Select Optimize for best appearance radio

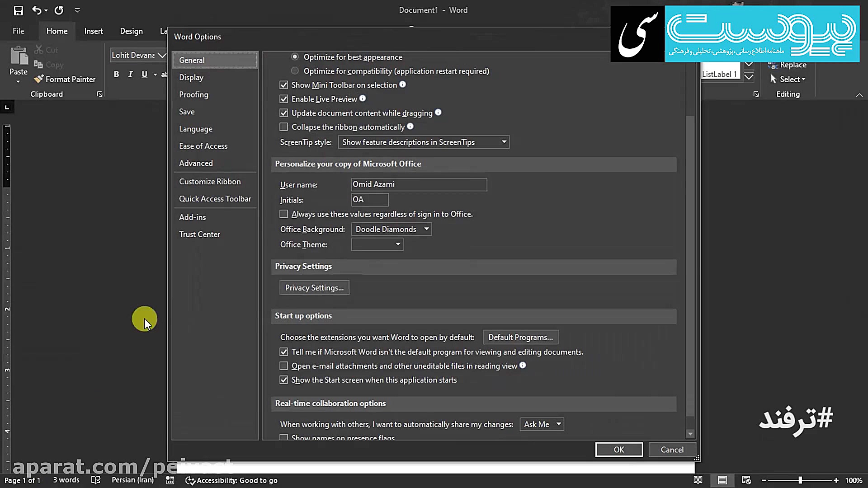(x=295, y=57)
